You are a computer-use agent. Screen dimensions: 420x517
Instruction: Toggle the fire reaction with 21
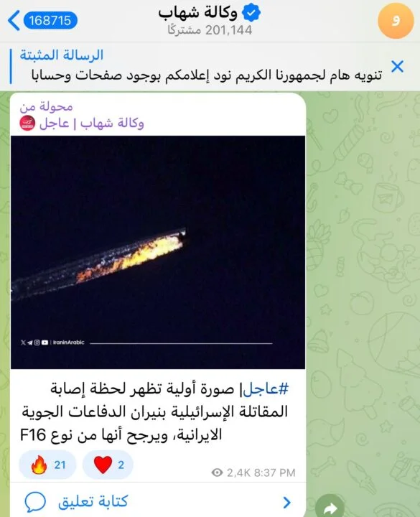click(47, 465)
